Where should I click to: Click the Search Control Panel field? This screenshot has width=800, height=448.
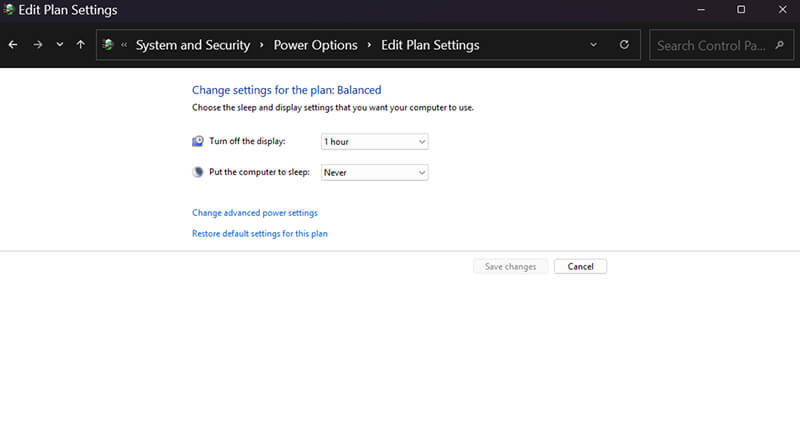[721, 45]
